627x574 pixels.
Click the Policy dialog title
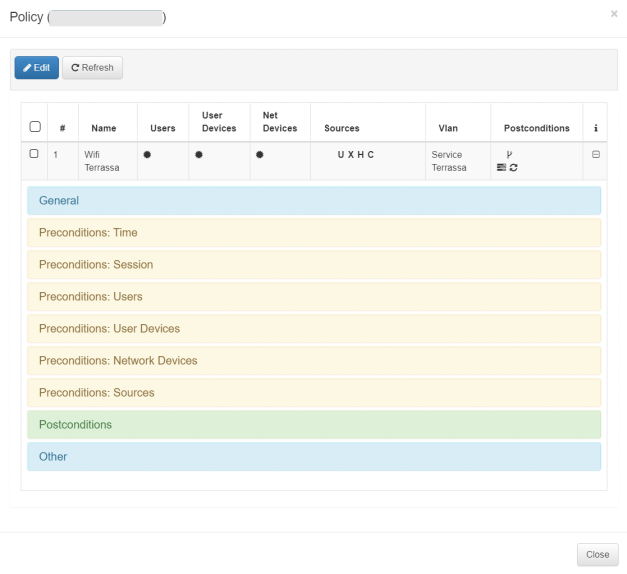coord(88,17)
